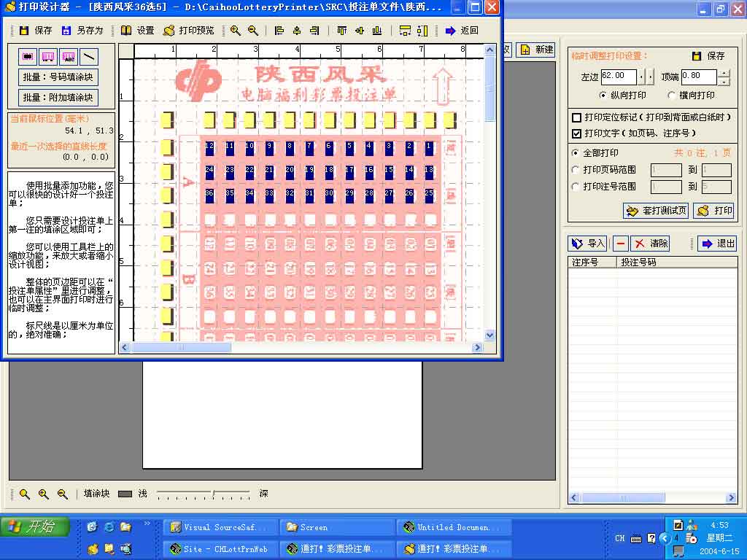Open 打印预览 print preview
Screen dimensions: 747x560
pos(188,31)
